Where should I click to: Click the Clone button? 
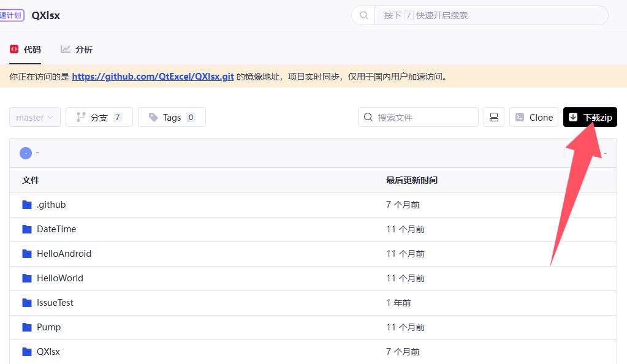tap(534, 117)
